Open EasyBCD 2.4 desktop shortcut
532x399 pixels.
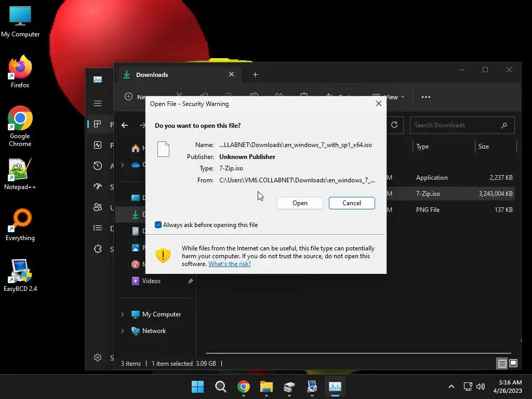tap(20, 275)
